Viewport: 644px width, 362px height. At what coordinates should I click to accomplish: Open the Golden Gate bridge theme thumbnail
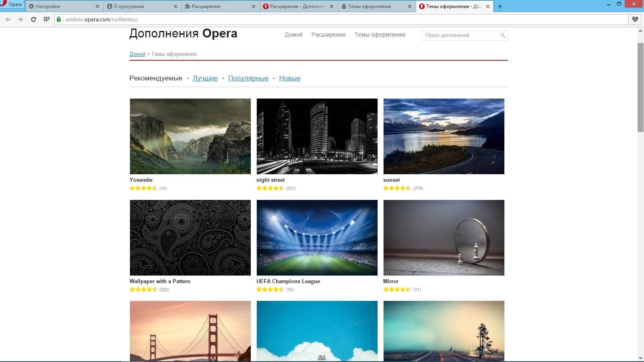(x=190, y=331)
